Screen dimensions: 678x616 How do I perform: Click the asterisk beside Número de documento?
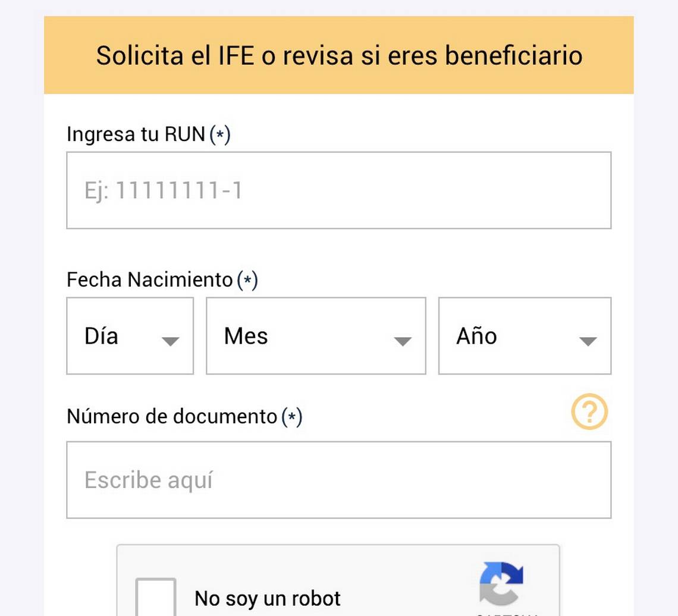coord(291,417)
